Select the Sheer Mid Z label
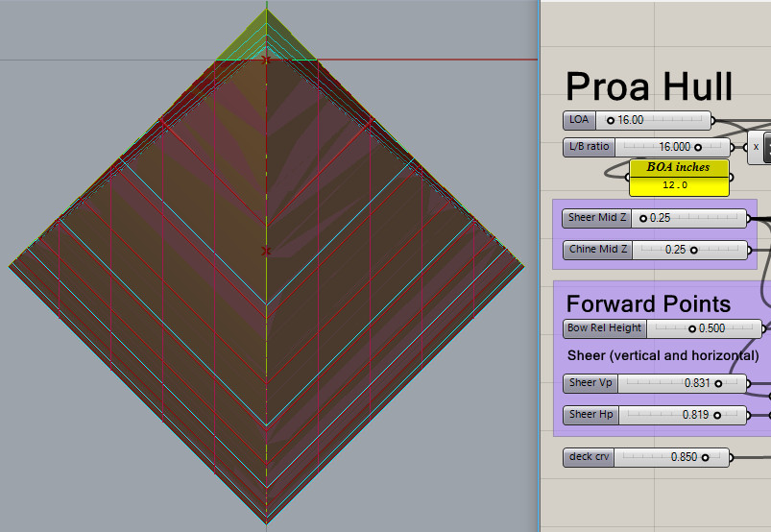 tap(597, 218)
